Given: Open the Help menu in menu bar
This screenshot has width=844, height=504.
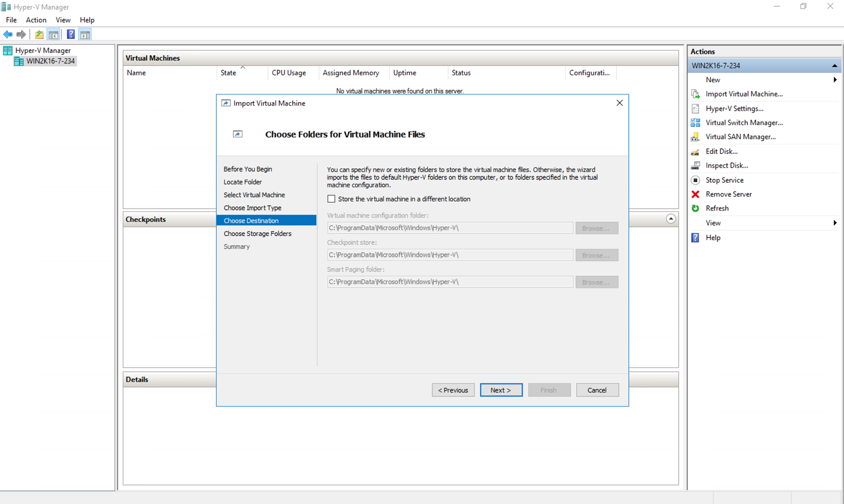Looking at the screenshot, I should tap(87, 20).
